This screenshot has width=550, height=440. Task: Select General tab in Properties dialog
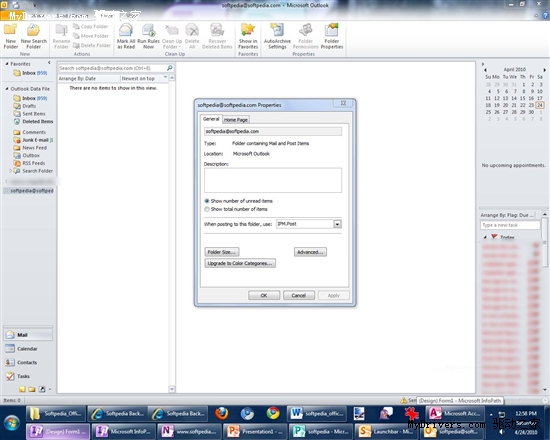pyautogui.click(x=211, y=119)
